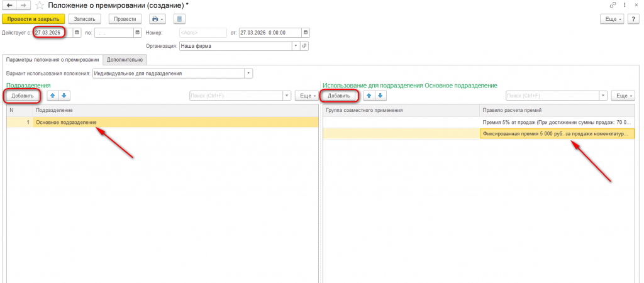
Task: Click the Номер field
Action: [x=203, y=33]
